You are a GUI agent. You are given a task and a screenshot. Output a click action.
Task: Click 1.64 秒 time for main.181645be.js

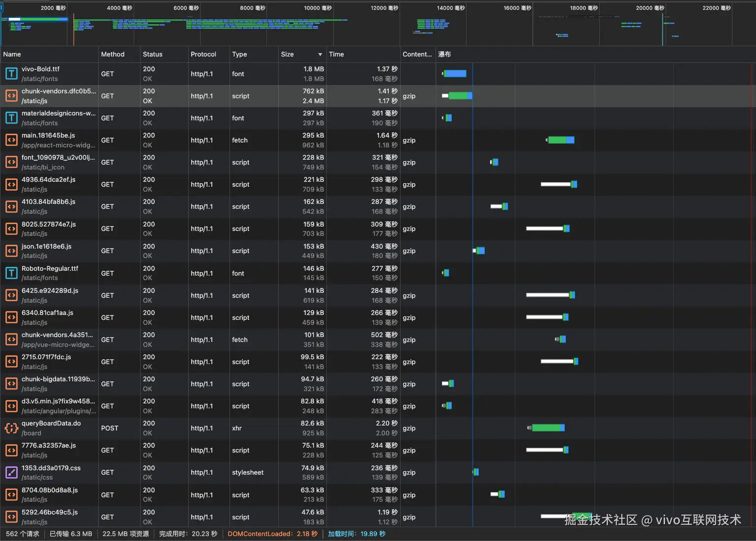(x=387, y=136)
